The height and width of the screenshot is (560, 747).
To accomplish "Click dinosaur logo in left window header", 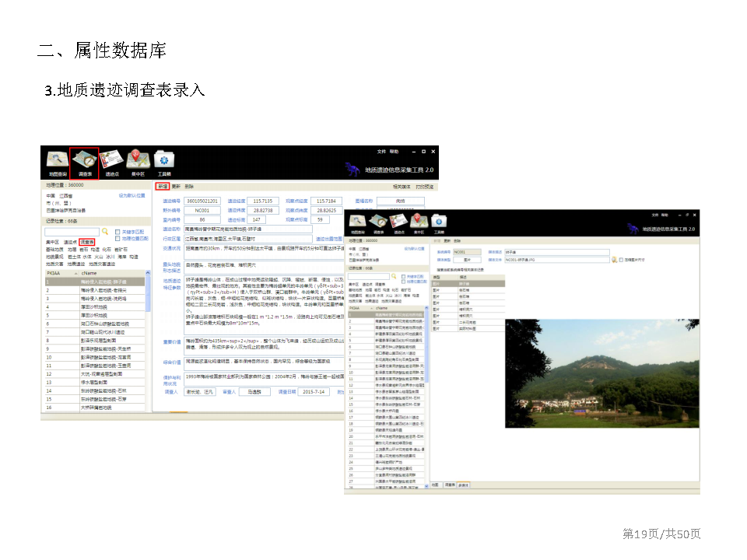I will tap(352, 169).
